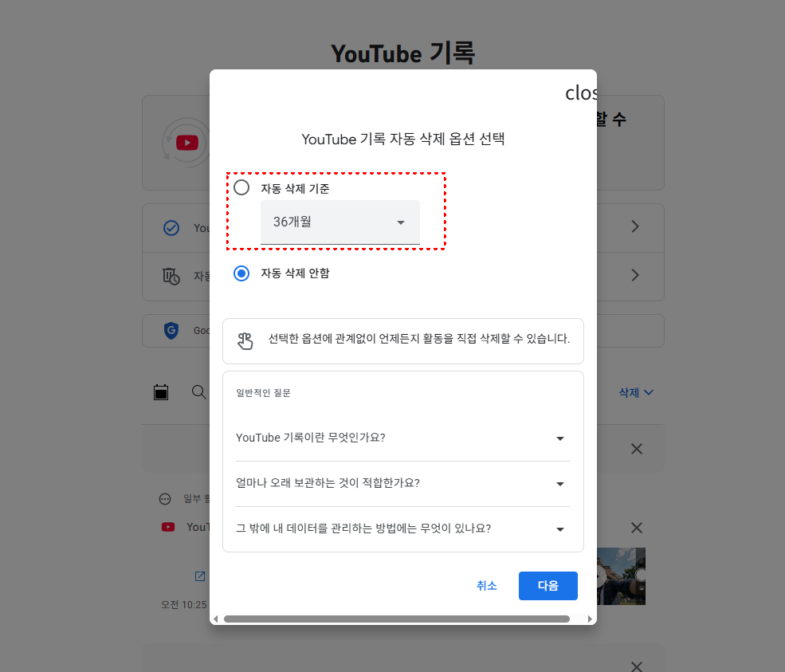Click the chevron of the checkmark row

pos(635,226)
